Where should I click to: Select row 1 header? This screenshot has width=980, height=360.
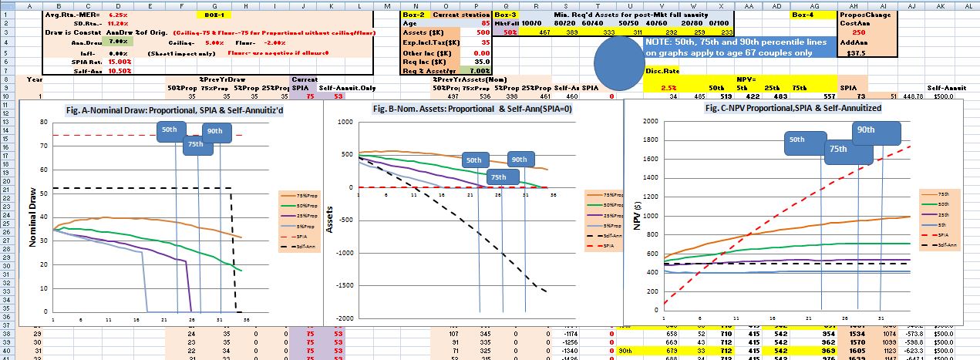coord(7,15)
